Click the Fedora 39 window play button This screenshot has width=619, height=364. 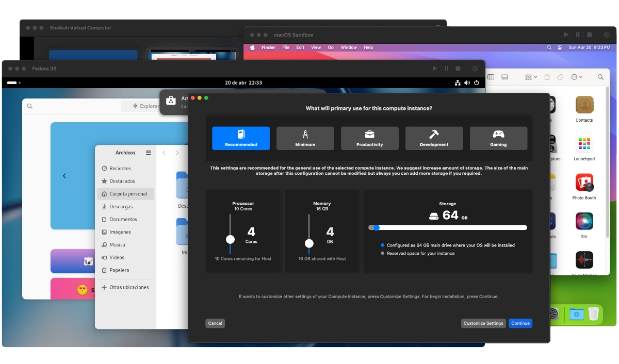click(x=434, y=69)
